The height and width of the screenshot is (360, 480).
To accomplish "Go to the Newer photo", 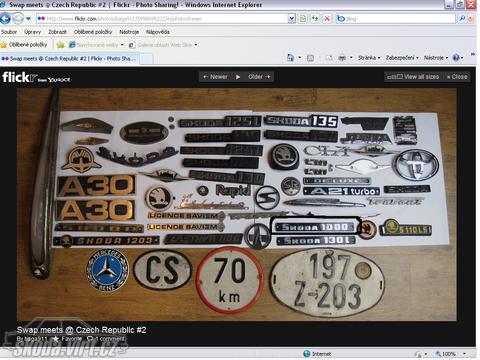I will click(x=215, y=77).
